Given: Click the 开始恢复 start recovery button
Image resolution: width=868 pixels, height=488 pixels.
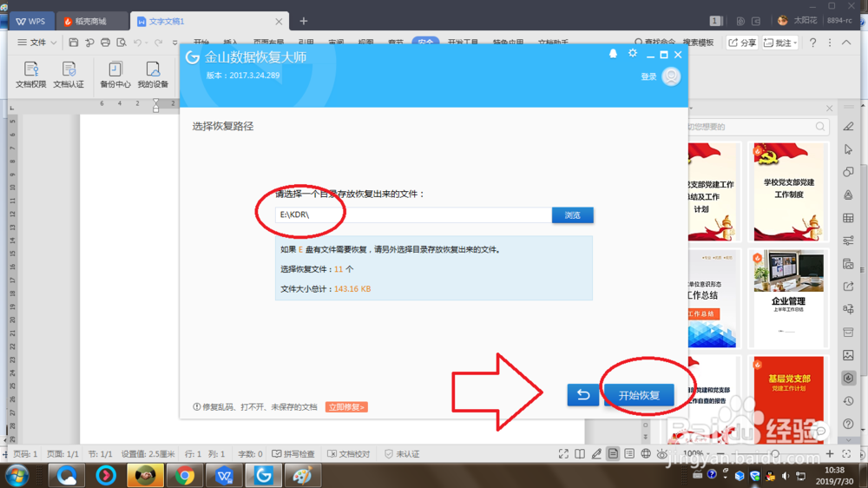Looking at the screenshot, I should pos(639,395).
